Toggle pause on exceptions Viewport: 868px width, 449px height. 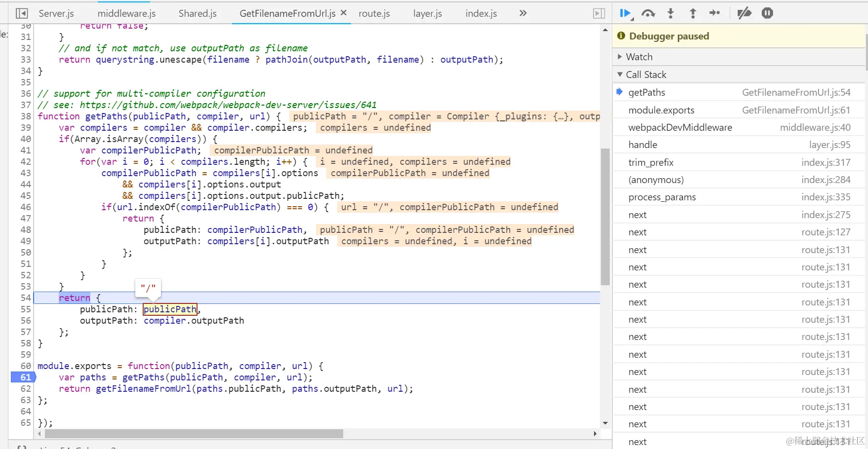(767, 13)
